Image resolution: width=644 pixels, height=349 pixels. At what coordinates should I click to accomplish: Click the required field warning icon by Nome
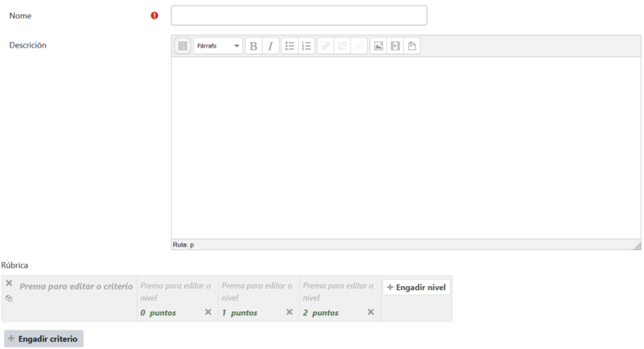coord(155,15)
